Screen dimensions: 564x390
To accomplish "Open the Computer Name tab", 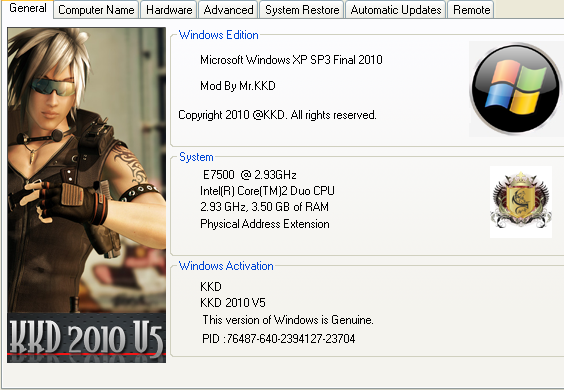I will [x=96, y=10].
